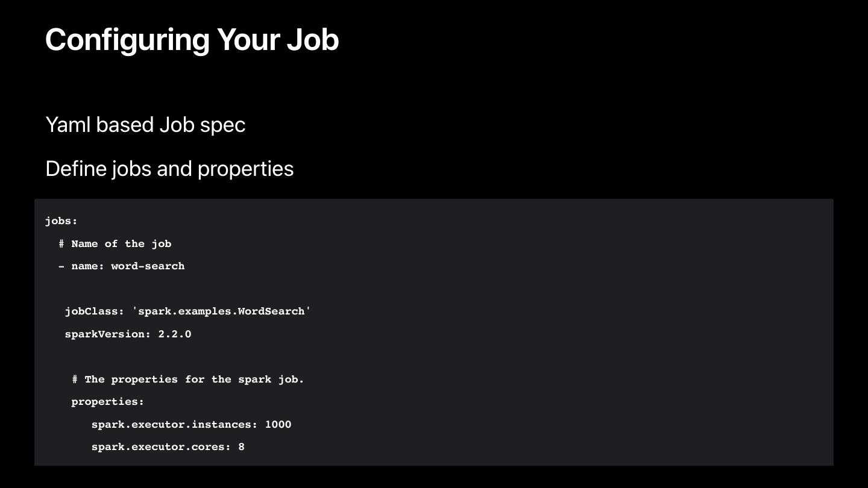Click the "spark.executor.cores" property key
Image resolution: width=868 pixels, height=488 pixels.
tap(158, 447)
